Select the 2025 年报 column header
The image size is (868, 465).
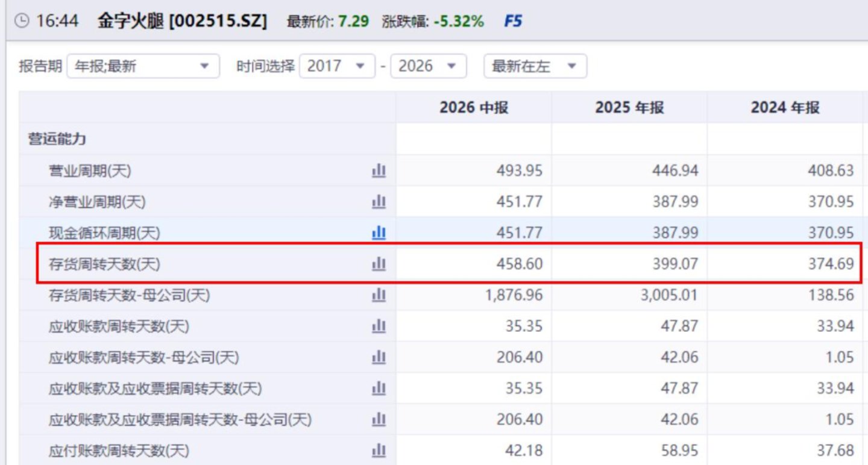[x=629, y=108]
